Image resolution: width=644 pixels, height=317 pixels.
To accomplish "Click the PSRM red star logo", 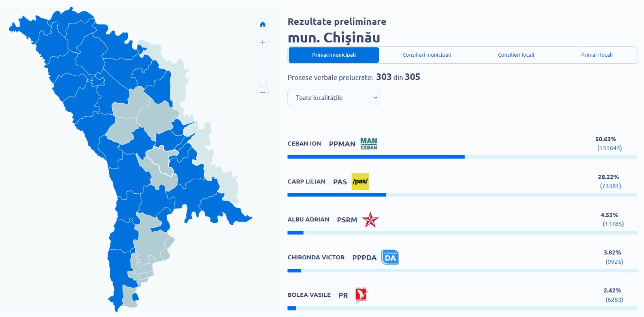I will coord(370,220).
